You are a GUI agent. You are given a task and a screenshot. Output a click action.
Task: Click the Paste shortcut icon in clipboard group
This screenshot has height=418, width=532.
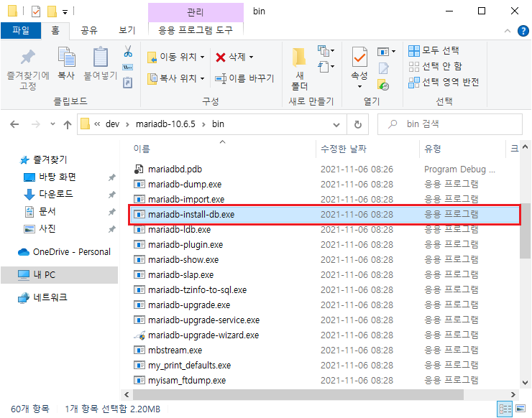click(127, 83)
